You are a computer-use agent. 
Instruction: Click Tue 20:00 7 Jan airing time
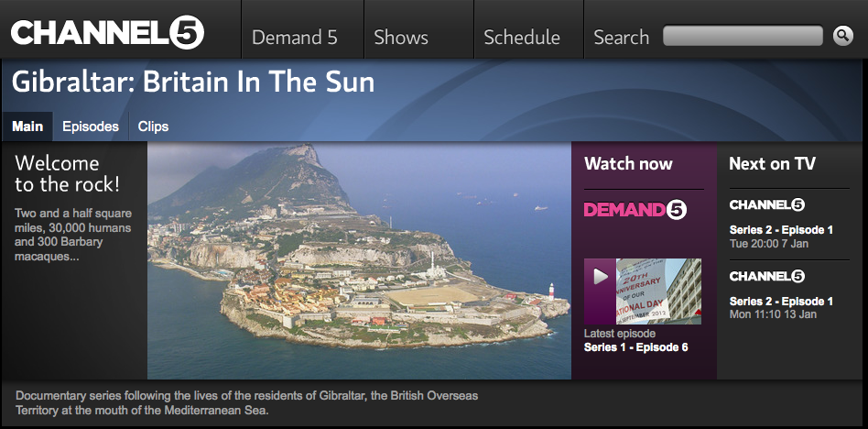click(x=769, y=244)
